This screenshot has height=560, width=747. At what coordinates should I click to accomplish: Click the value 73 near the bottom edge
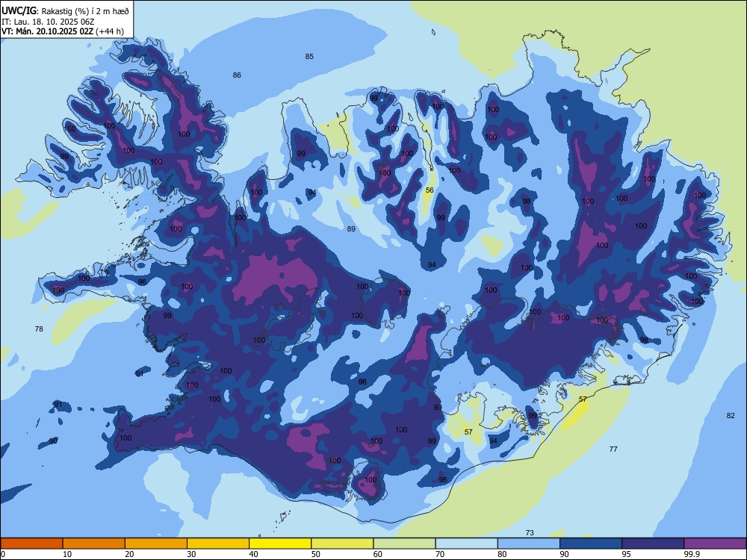coord(530,532)
